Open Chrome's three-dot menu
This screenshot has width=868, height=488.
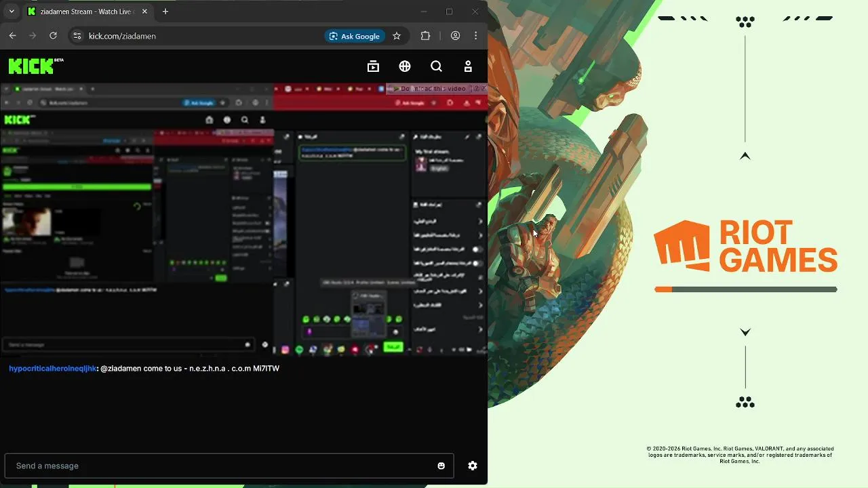click(x=475, y=36)
